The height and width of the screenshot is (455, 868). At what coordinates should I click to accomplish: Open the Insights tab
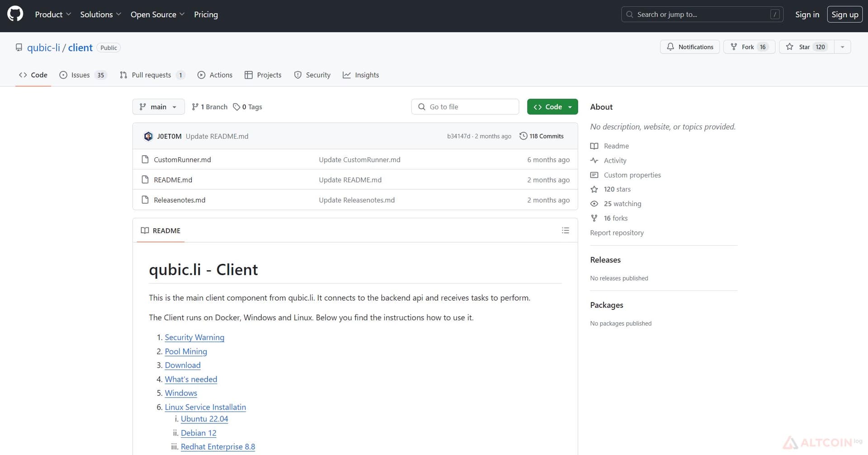click(x=361, y=75)
